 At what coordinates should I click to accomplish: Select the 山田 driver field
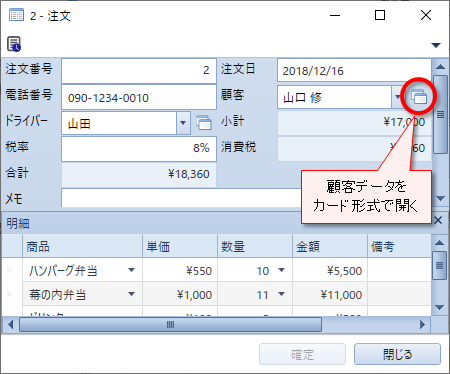tap(119, 123)
